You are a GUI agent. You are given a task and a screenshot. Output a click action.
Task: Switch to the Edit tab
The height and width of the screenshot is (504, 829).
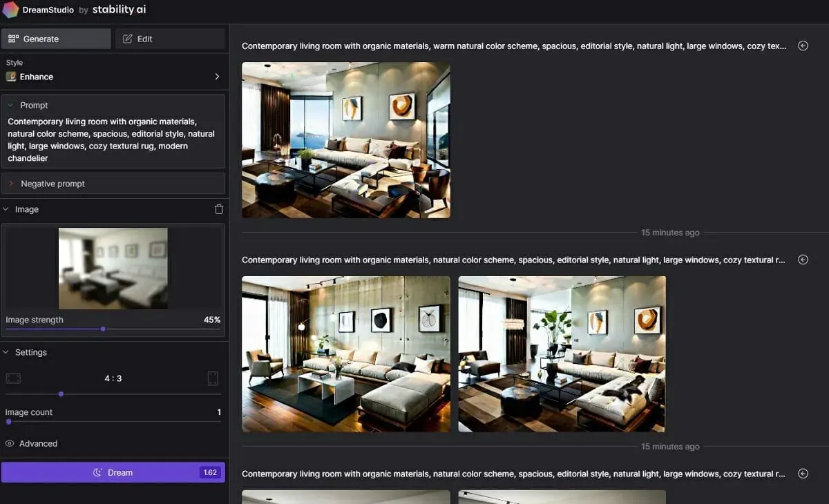point(170,39)
